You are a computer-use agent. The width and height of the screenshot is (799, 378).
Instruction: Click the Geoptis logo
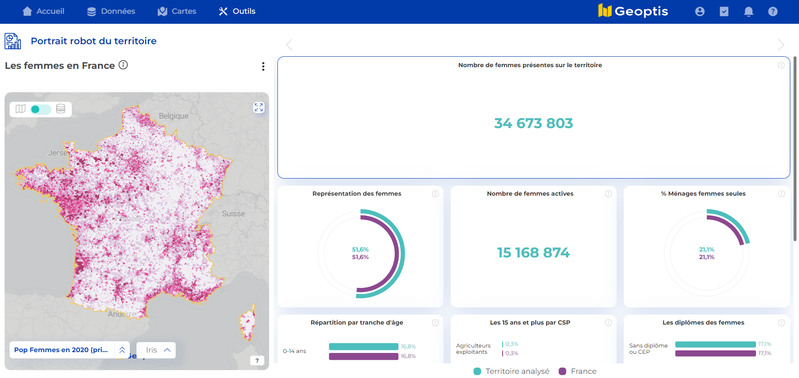point(632,11)
